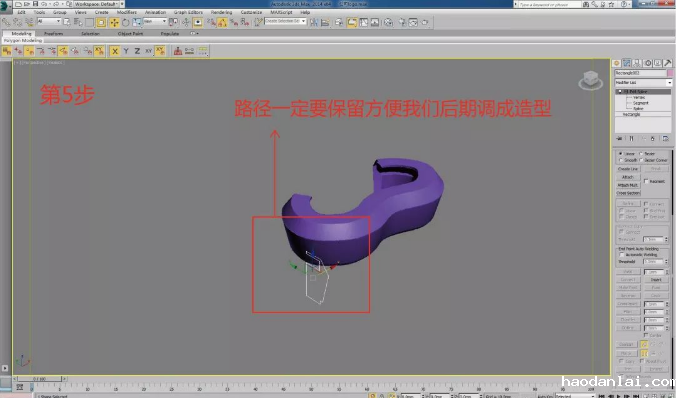Click the Pin Stack icon
676x398 pixels.
[620, 138]
